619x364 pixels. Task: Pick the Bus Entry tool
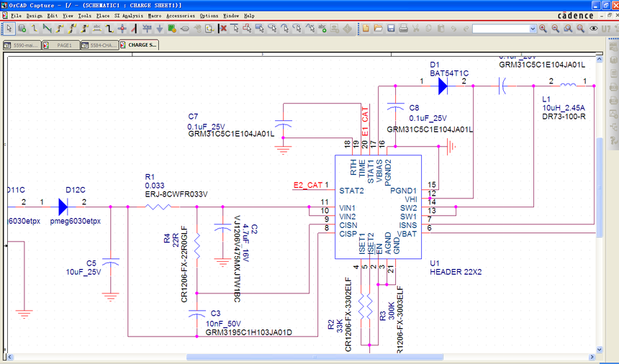tap(134, 28)
